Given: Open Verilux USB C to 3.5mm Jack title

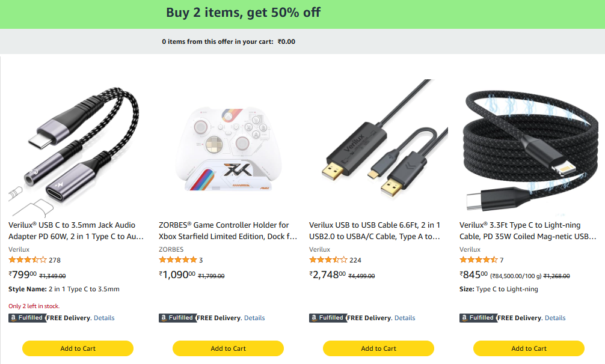Looking at the screenshot, I should click(x=75, y=231).
